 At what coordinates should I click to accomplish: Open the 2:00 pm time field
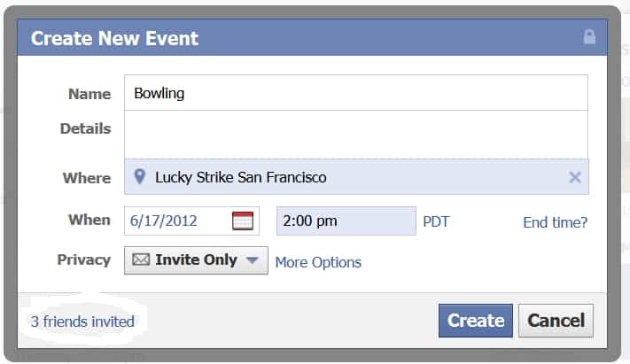346,221
